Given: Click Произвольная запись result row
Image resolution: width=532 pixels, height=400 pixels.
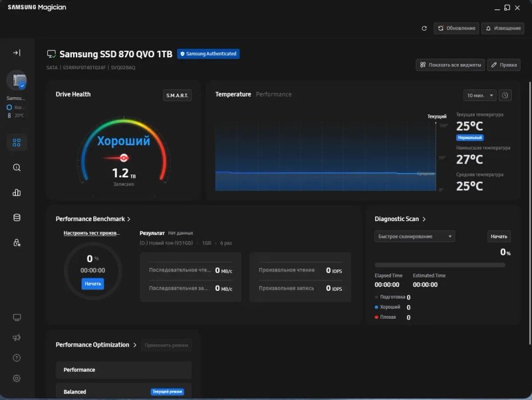Looking at the screenshot, I should click(x=301, y=288).
